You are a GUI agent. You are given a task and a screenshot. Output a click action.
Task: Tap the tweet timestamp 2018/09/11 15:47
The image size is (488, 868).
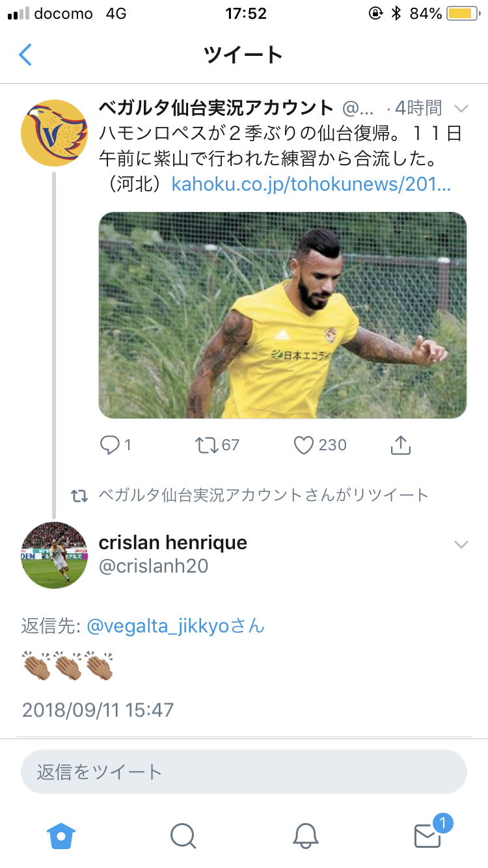coord(98,709)
